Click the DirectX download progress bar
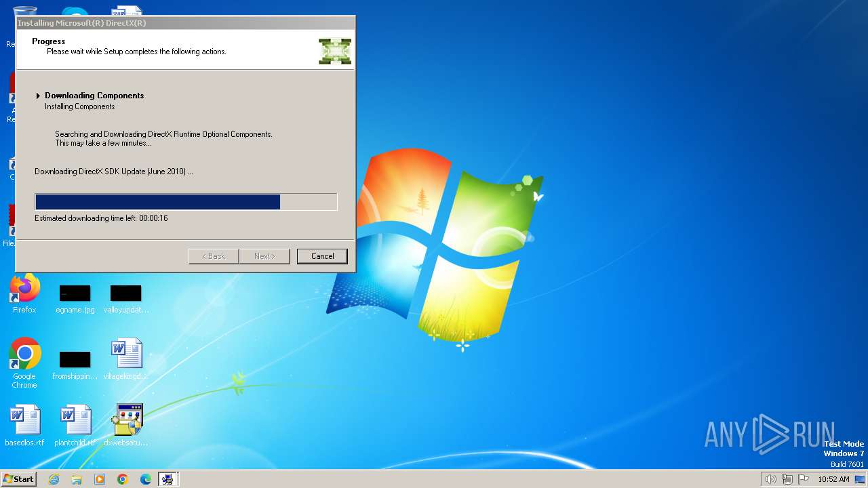This screenshot has height=488, width=868. [x=186, y=202]
